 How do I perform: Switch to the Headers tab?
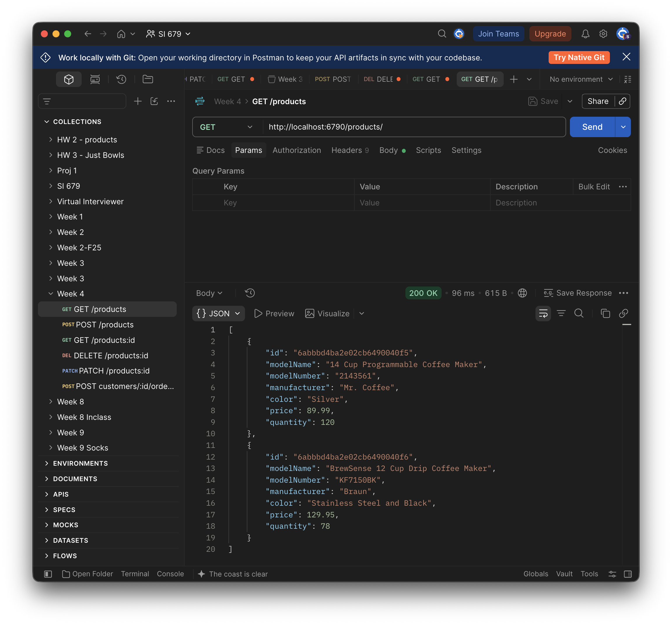(x=350, y=150)
